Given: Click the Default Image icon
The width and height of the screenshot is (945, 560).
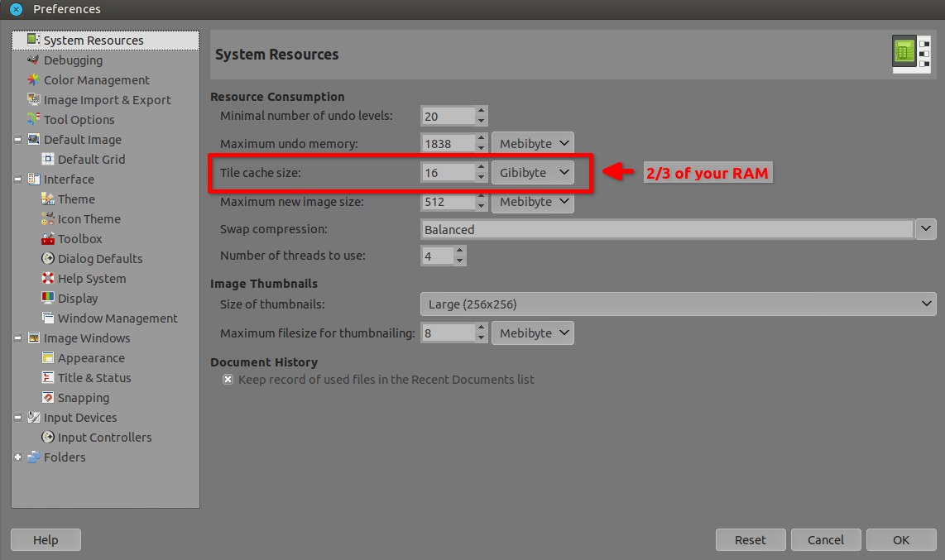Looking at the screenshot, I should click(x=34, y=139).
